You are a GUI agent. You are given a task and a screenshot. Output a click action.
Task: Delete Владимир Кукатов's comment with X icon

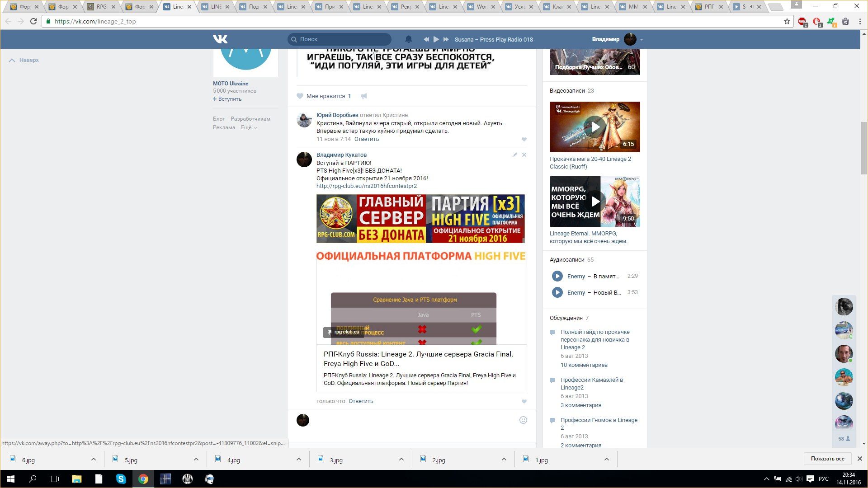coord(524,155)
